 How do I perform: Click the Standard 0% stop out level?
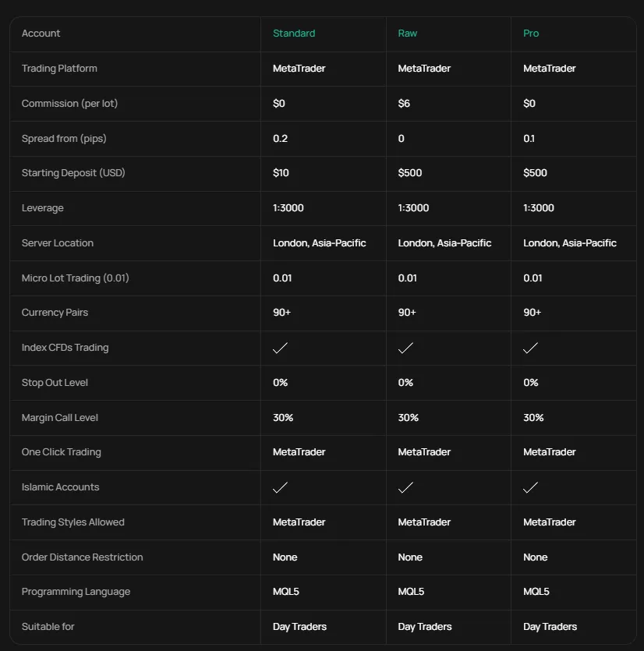coord(281,383)
